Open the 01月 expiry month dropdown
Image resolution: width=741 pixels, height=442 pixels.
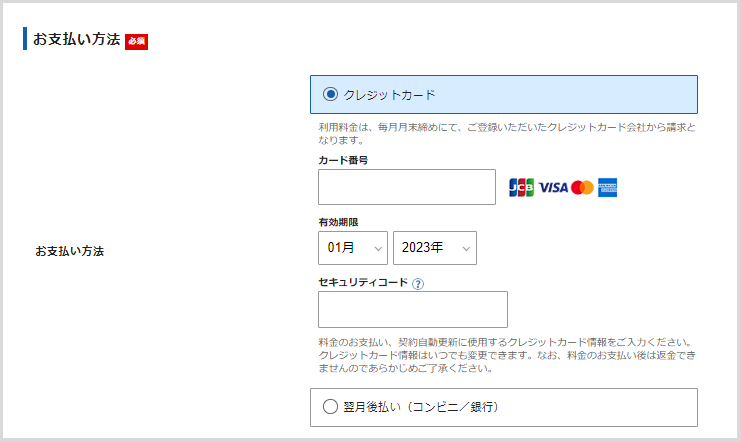coord(352,248)
